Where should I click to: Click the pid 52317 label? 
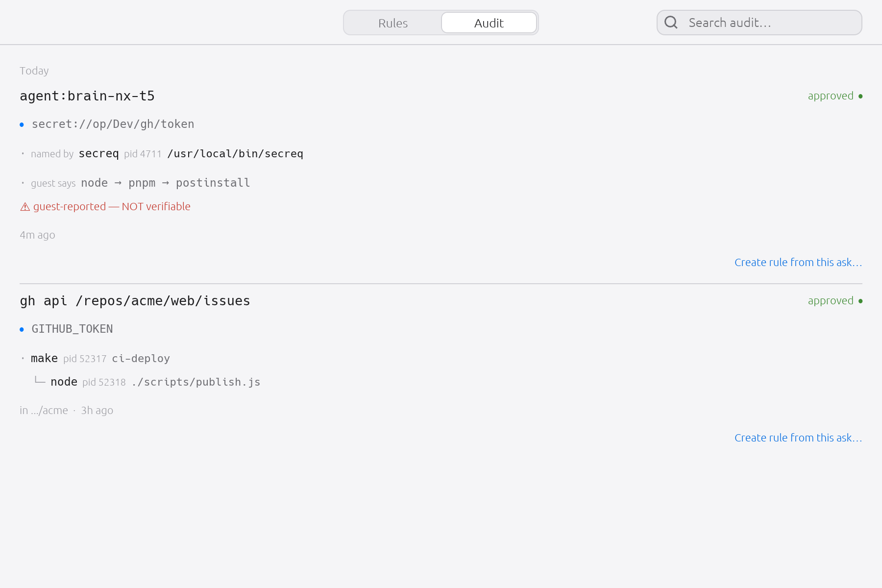click(x=85, y=359)
